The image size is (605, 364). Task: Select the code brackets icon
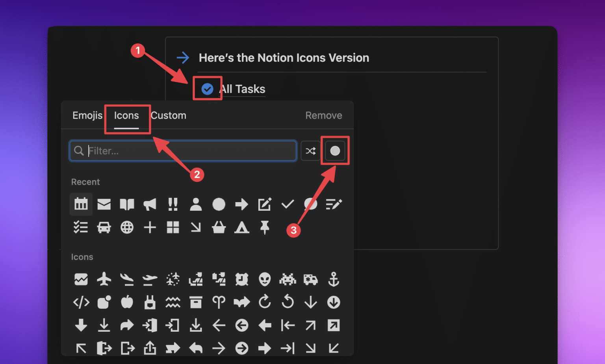point(81,303)
